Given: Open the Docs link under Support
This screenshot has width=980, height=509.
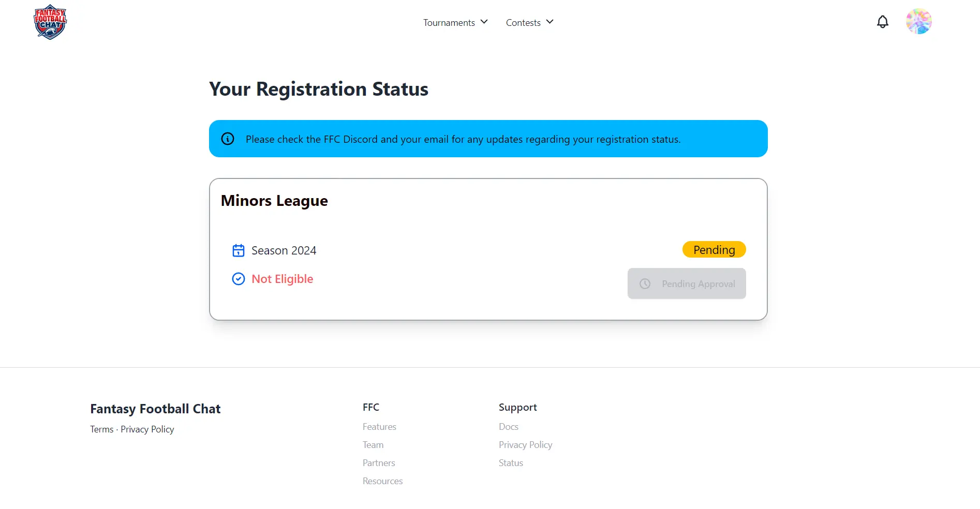Looking at the screenshot, I should (x=508, y=426).
